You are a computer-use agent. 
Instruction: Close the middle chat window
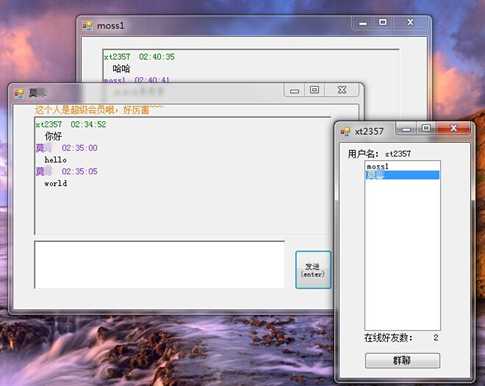click(342, 90)
